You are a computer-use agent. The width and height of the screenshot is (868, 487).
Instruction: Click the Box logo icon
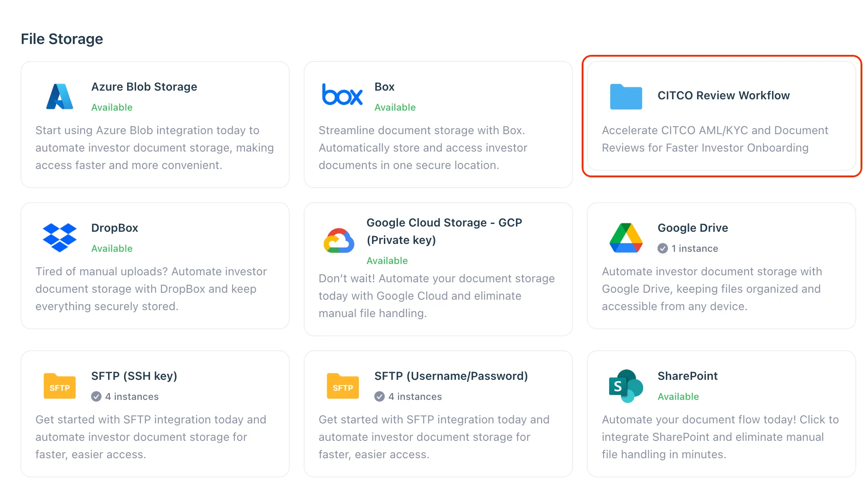[x=342, y=95]
